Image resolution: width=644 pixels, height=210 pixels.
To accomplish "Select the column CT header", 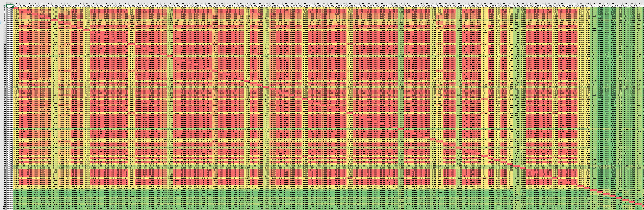I will pyautogui.click(x=632, y=4).
